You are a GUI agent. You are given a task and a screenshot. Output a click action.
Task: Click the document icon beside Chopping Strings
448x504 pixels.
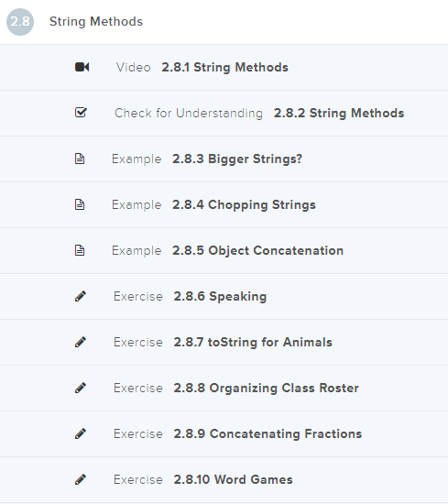tap(80, 204)
